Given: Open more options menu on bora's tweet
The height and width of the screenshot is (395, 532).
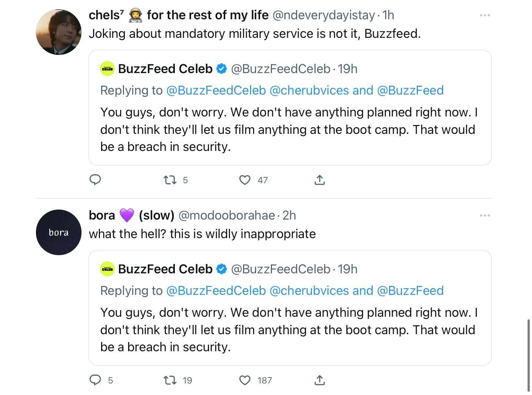Looking at the screenshot, I should [485, 215].
